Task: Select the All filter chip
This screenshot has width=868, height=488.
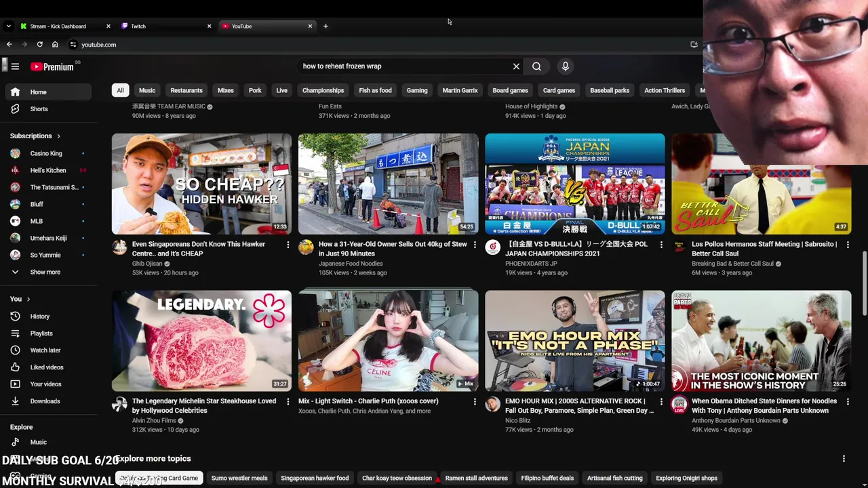Action: pyautogui.click(x=120, y=90)
